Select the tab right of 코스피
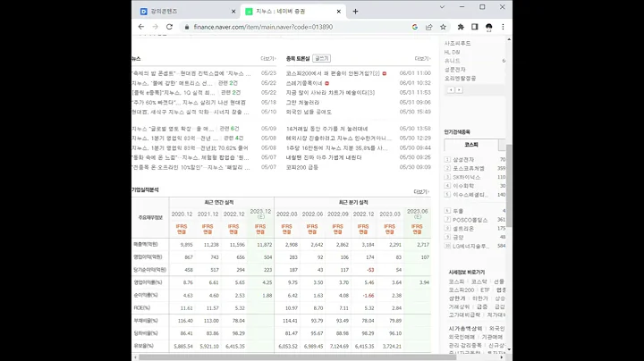644x361 pixels. (x=503, y=145)
